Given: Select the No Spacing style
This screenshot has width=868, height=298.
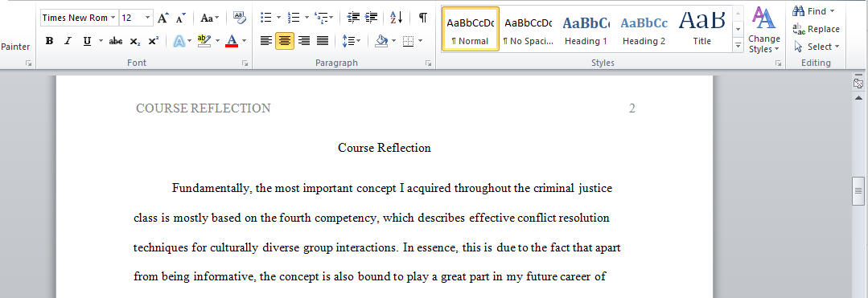Looking at the screenshot, I should click(528, 29).
